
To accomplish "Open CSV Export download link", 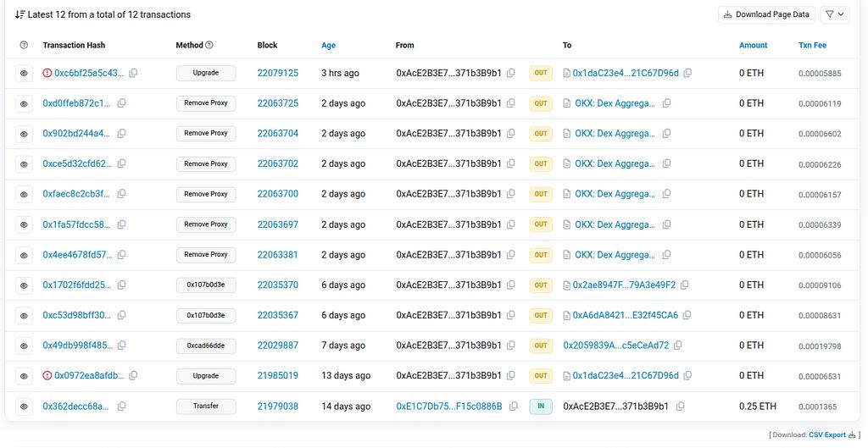I will click(826, 434).
